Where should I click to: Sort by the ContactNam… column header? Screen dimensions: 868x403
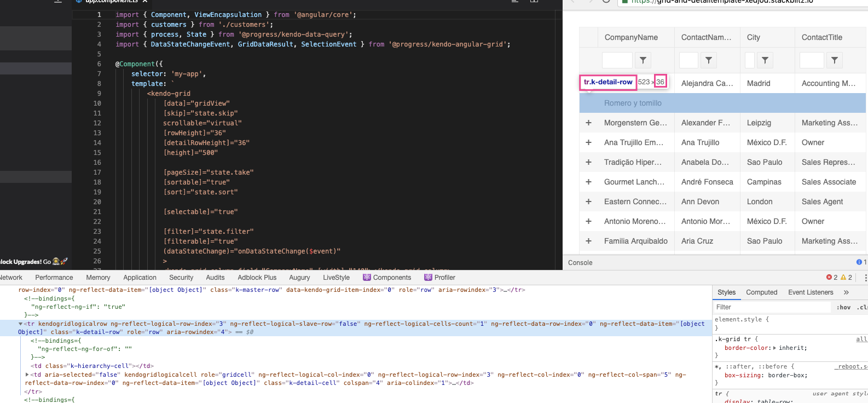(x=706, y=37)
